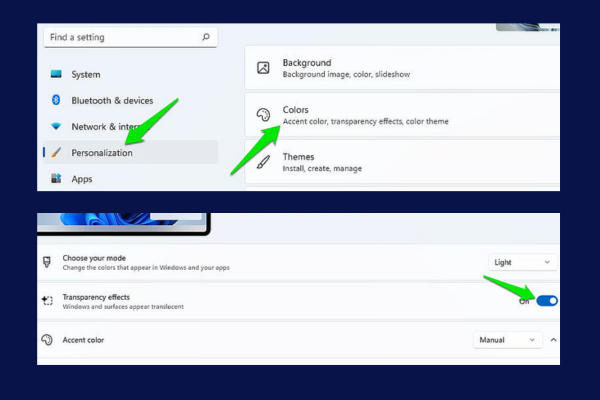Open the Colors settings card
600x400 pixels.
[x=402, y=115]
